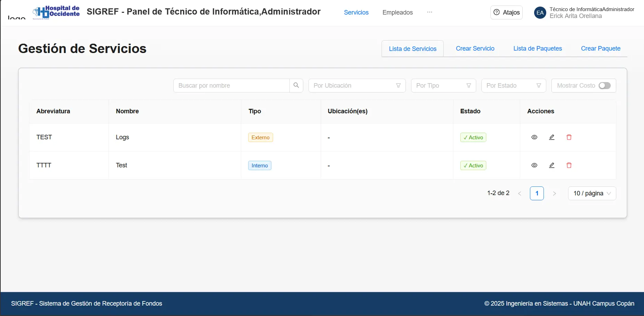
Task: Open the Por Ubicación filter dropdown
Action: coord(357,86)
